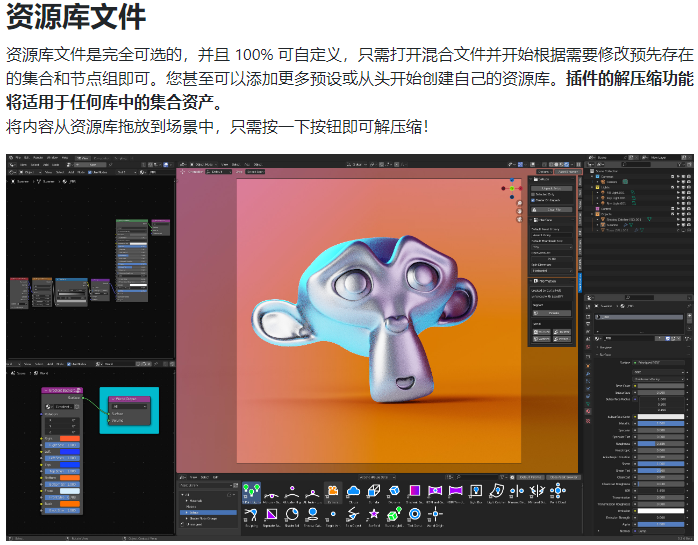This screenshot has height=545, width=698.
Task: Collapse the Cameras collection in outliner
Action: point(592,176)
